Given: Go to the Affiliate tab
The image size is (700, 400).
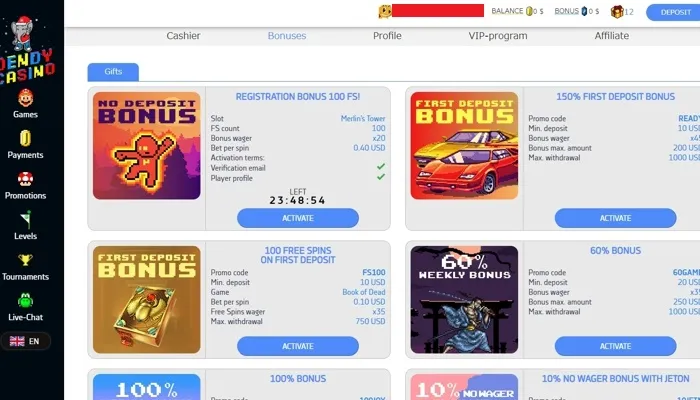Looking at the screenshot, I should [x=612, y=36].
